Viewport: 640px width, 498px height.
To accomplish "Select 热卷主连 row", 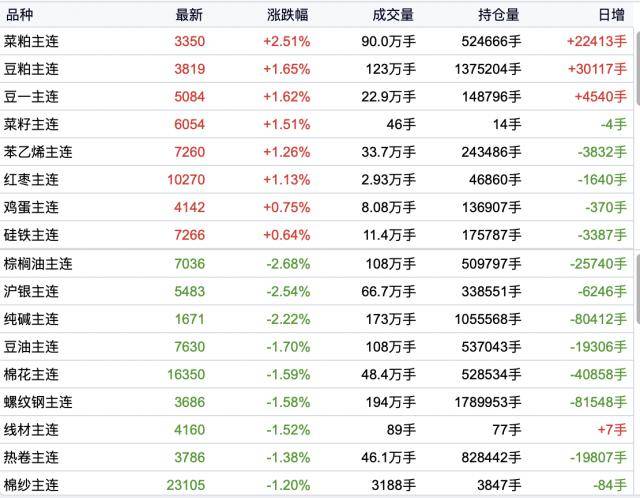I will pyautogui.click(x=316, y=457).
